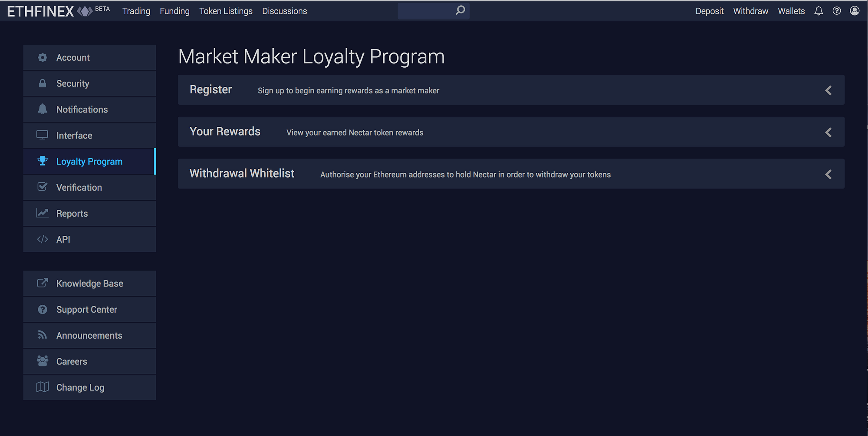Click the Interface monitor icon

point(43,135)
